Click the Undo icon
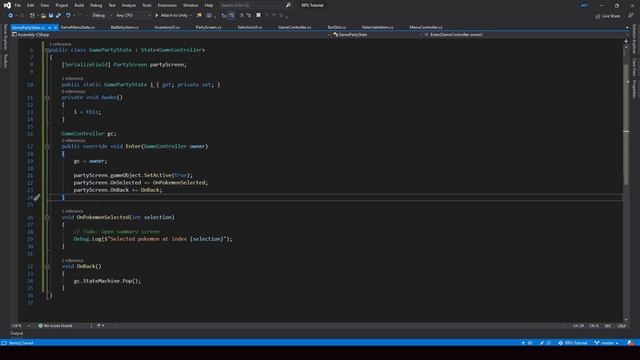Viewport: 640px width, 360px height. [68, 16]
